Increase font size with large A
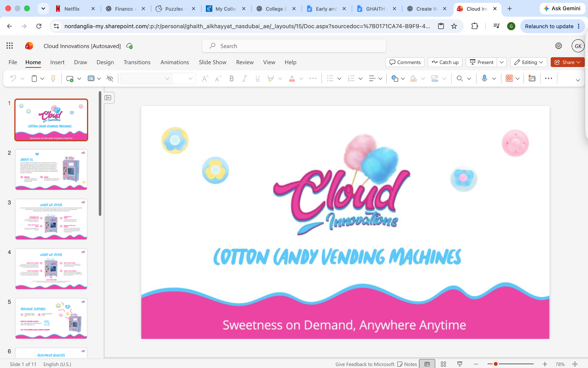588x368 pixels. tap(205, 78)
